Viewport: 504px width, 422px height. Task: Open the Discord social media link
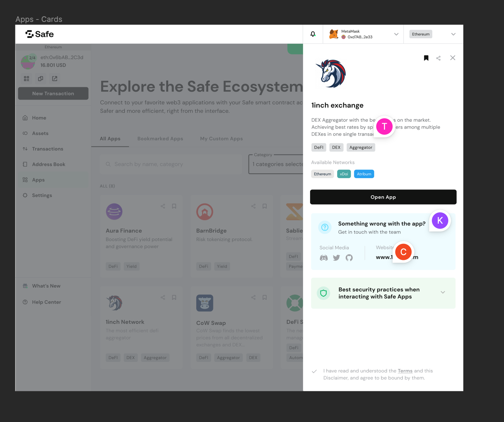coord(324,258)
